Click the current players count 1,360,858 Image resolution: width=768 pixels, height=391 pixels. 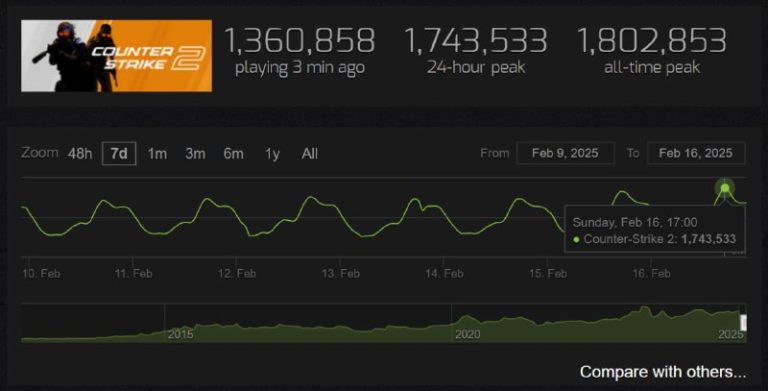pos(299,40)
